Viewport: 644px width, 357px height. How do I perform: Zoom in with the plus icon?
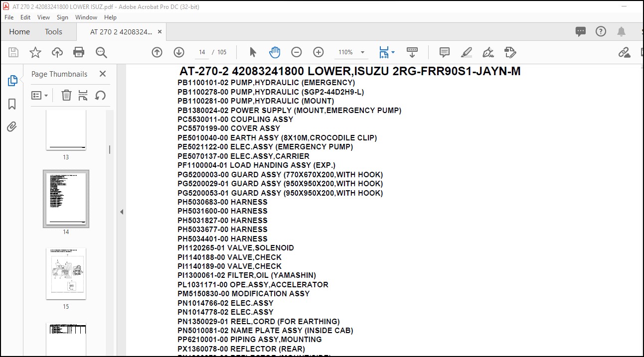pyautogui.click(x=319, y=52)
